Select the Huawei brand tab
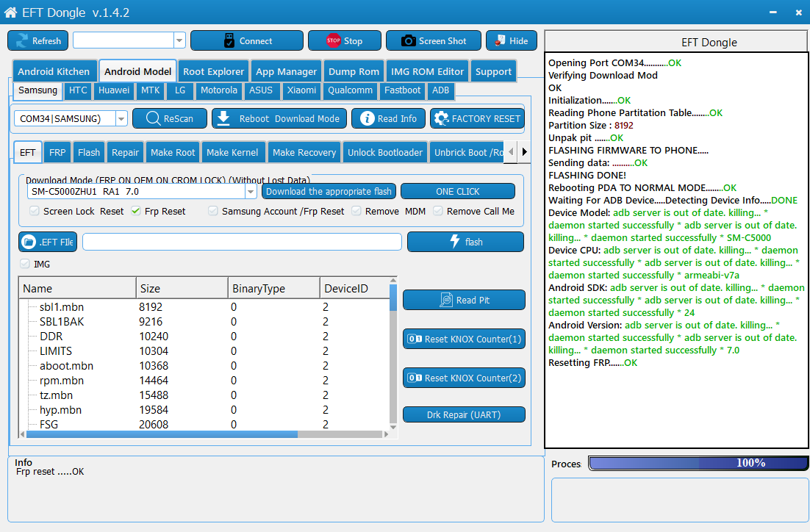 click(x=114, y=90)
